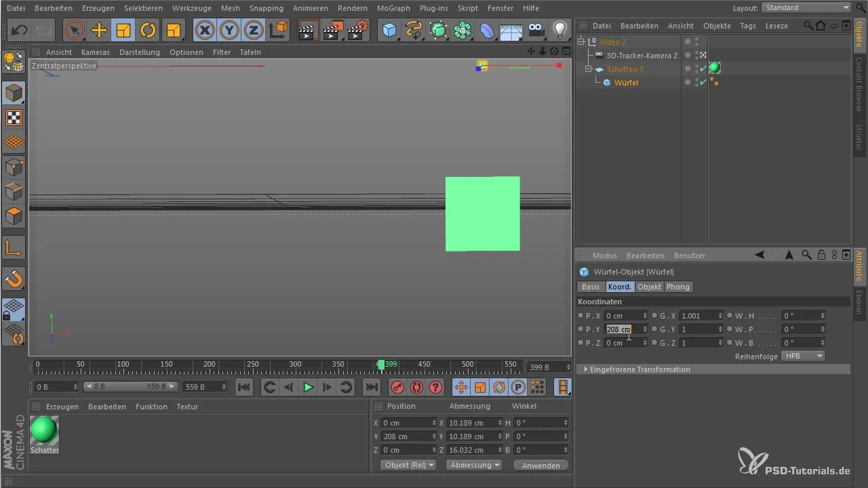
Task: Toggle snapping magnet icon
Action: click(14, 278)
